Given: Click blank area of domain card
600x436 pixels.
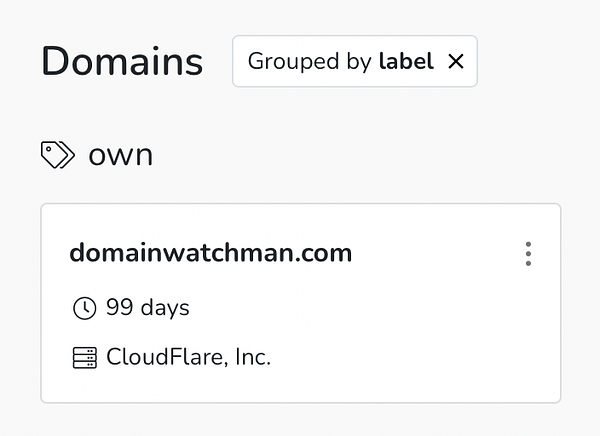Looking at the screenshot, I should point(420,330).
